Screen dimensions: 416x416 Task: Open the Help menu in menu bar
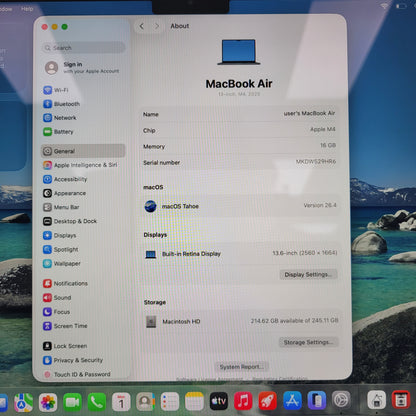tap(27, 9)
